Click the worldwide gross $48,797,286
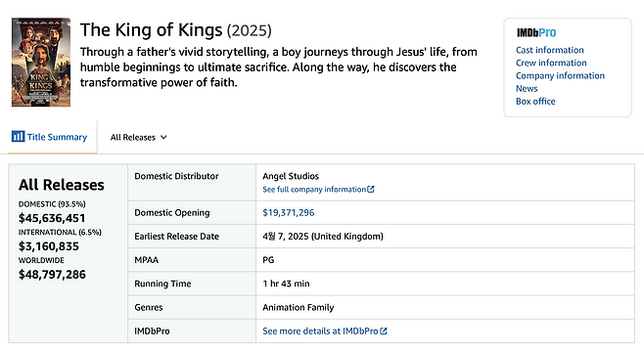The width and height of the screenshot is (644, 352). [52, 275]
